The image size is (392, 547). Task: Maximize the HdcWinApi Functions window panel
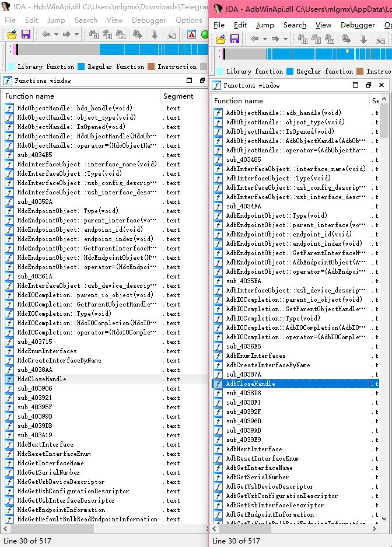[189, 81]
